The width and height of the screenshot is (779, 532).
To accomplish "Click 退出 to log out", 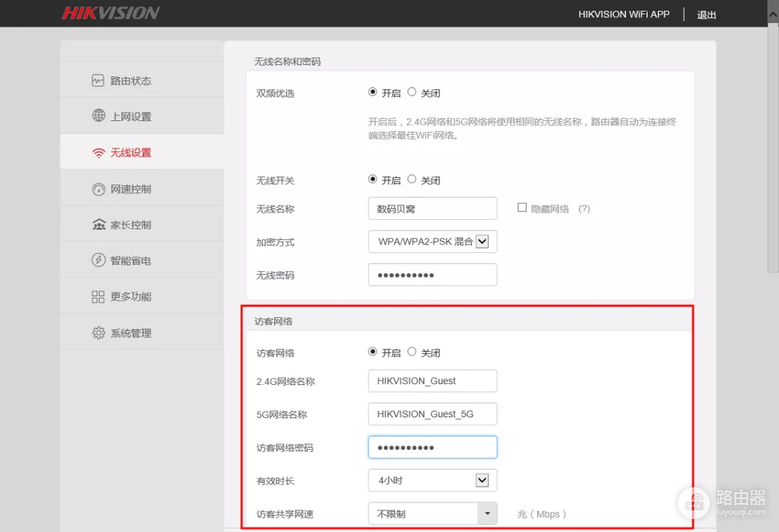I will [706, 14].
